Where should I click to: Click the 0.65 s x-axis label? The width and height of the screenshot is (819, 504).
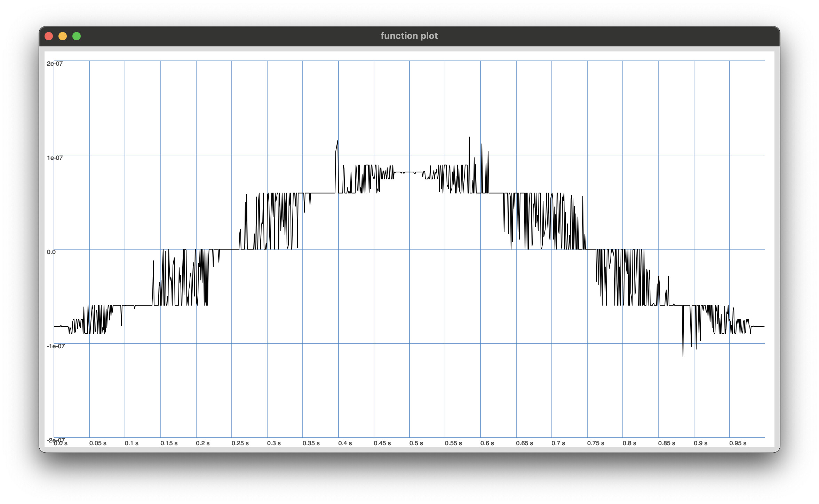pyautogui.click(x=525, y=443)
